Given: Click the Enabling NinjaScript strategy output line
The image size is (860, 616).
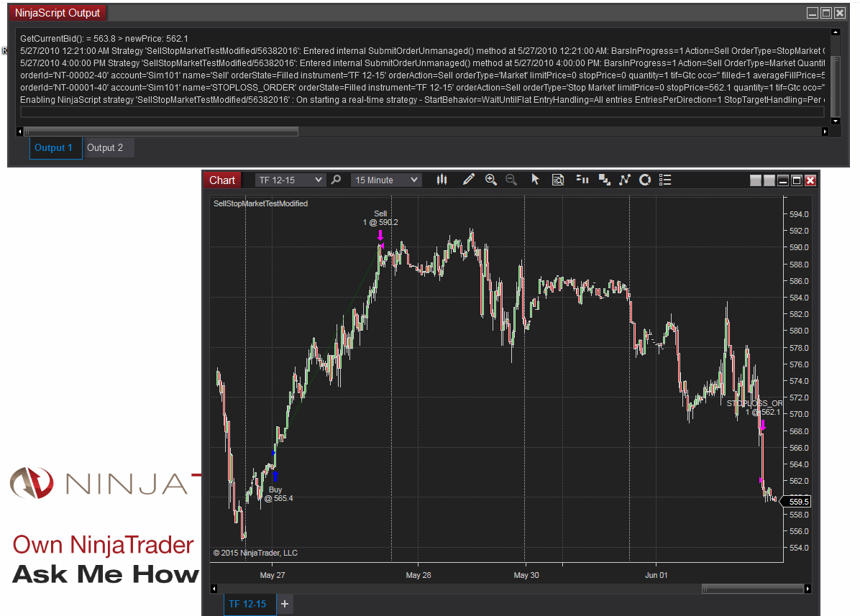Looking at the screenshot, I should click(x=422, y=100).
